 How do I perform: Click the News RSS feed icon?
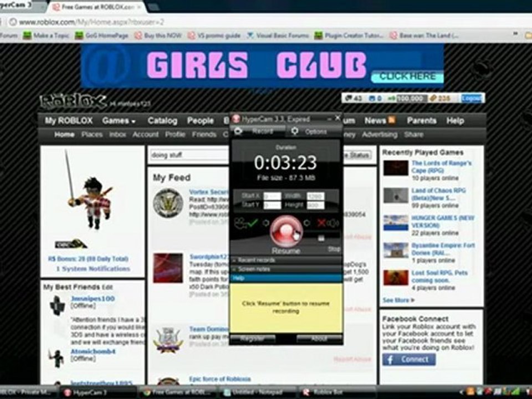[392, 120]
